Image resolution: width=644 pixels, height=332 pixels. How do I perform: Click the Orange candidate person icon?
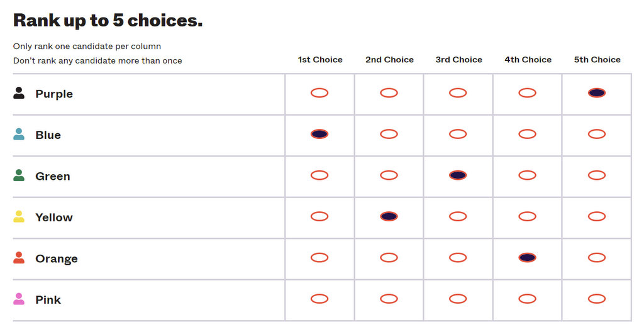19,258
